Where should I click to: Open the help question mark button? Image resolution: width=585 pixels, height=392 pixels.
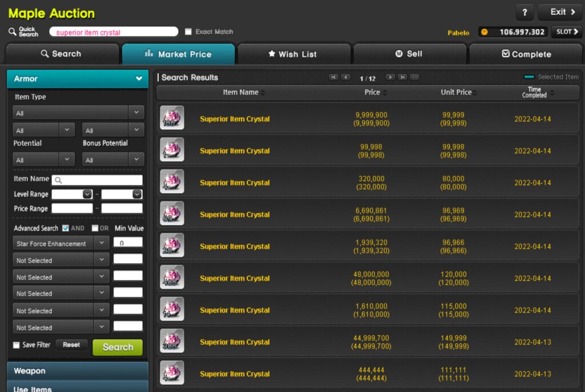[524, 13]
